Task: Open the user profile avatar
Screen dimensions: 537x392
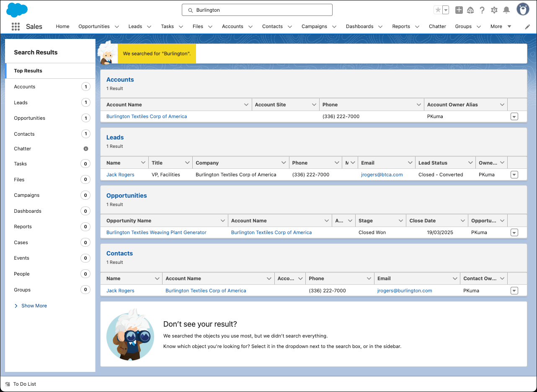Action: tap(523, 9)
